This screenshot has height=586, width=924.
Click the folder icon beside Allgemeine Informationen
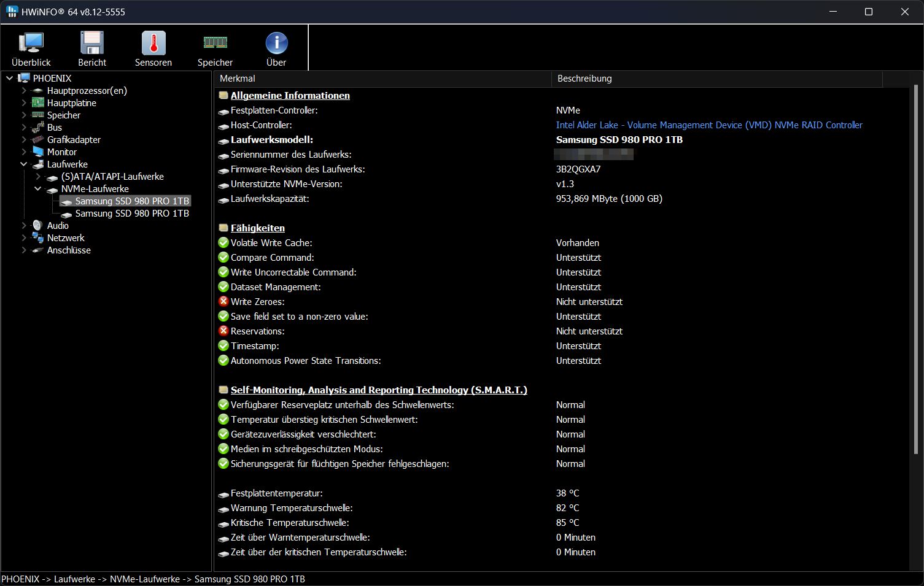coord(223,95)
